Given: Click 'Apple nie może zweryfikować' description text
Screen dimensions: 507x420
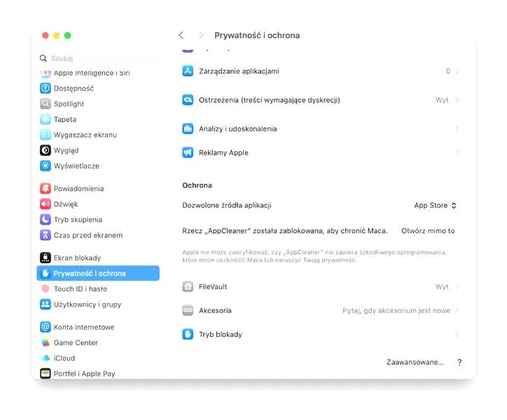Looking at the screenshot, I should coord(314,255).
